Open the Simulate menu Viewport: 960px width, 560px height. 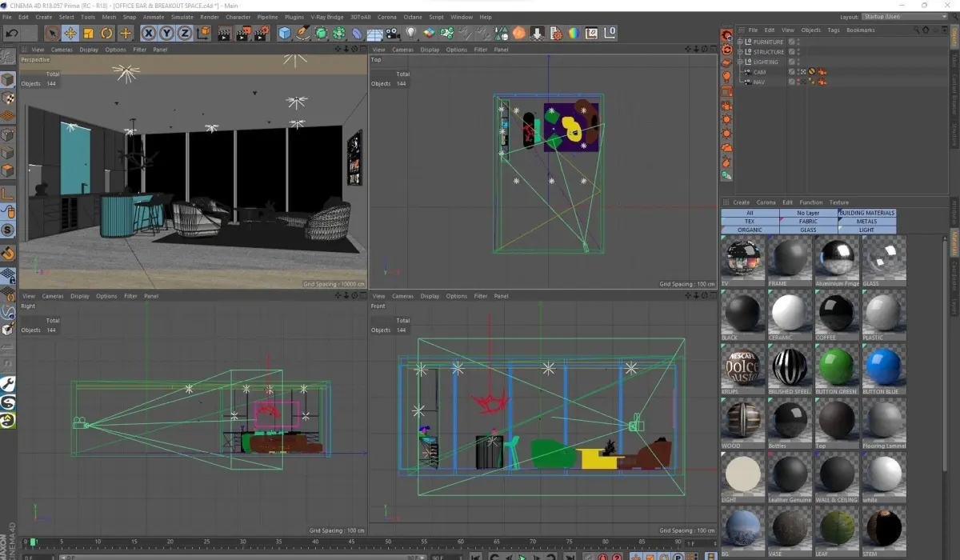tap(182, 17)
